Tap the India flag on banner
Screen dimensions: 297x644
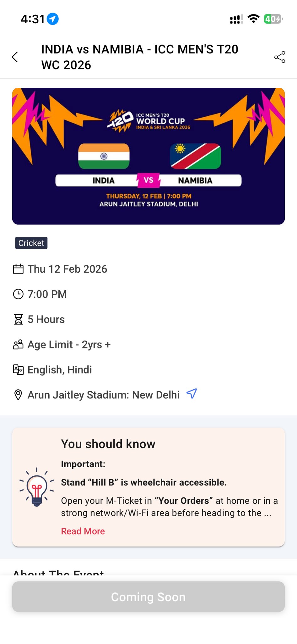pos(104,156)
